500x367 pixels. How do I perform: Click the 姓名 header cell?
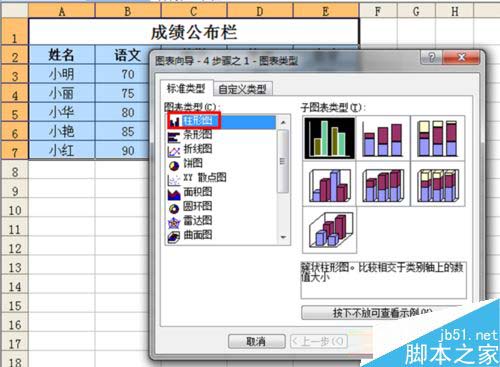click(x=62, y=55)
